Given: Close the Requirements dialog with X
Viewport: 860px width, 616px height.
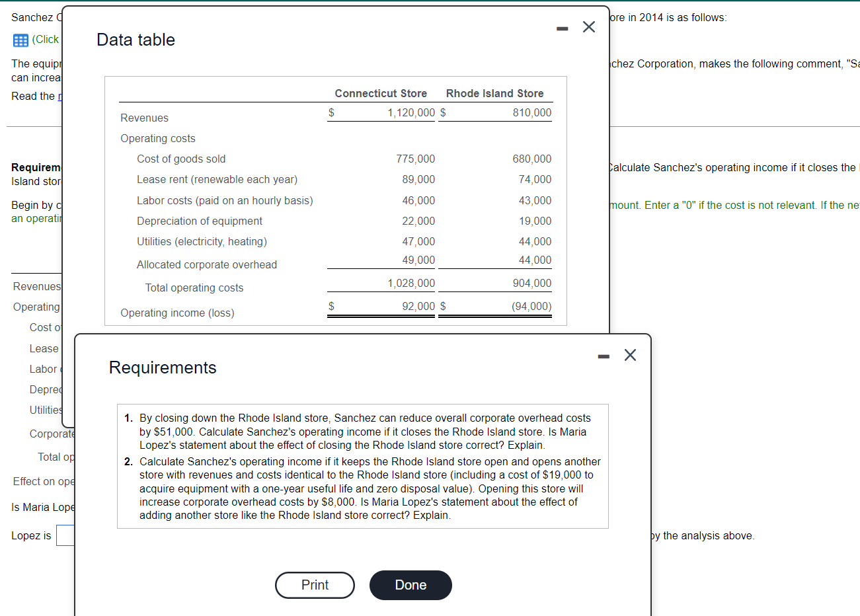Looking at the screenshot, I should (630, 355).
